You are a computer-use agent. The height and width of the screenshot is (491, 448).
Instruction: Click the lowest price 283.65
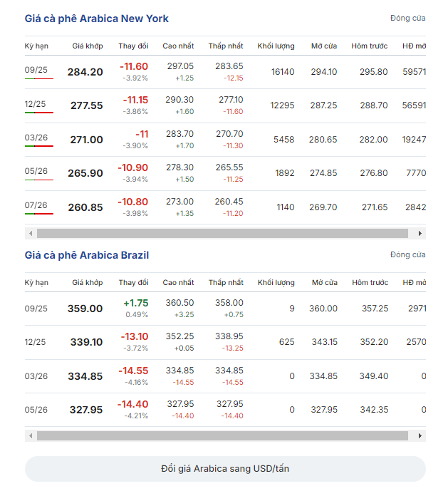tap(229, 66)
